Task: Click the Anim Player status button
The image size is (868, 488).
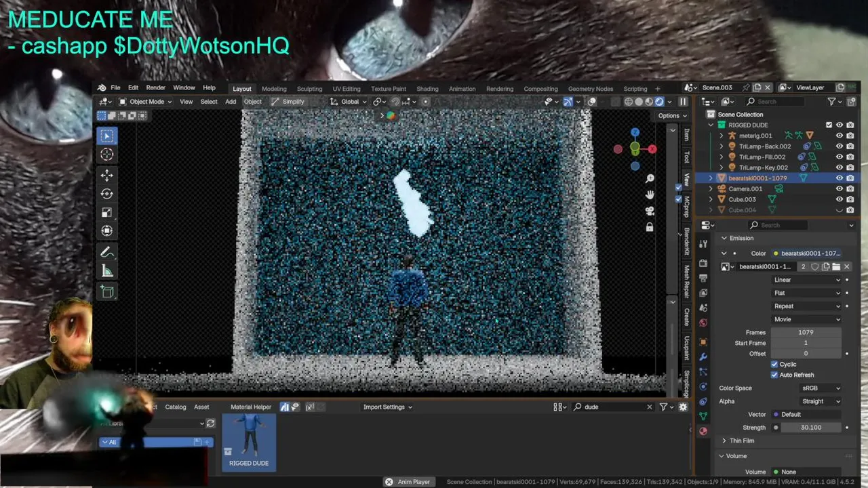Action: tap(408, 482)
